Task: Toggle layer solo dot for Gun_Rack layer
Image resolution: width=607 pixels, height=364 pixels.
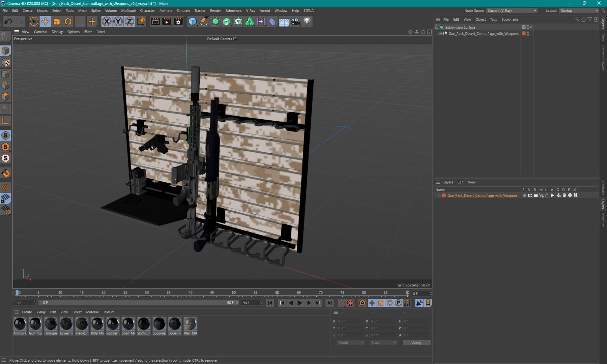Action: 524,195
